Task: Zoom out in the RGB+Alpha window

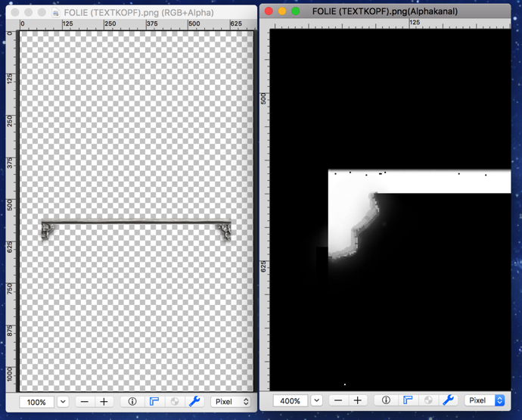Action: point(85,402)
